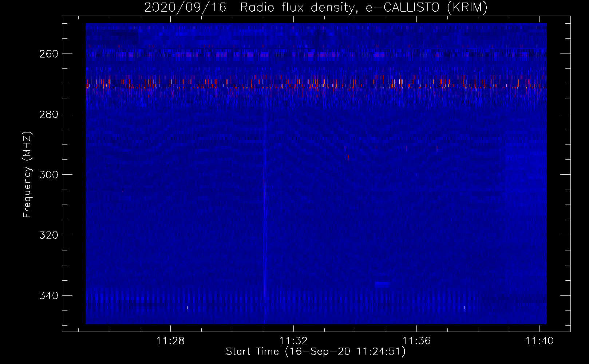Click the 11:28 time tick label
589x364 pixels.
(x=171, y=341)
